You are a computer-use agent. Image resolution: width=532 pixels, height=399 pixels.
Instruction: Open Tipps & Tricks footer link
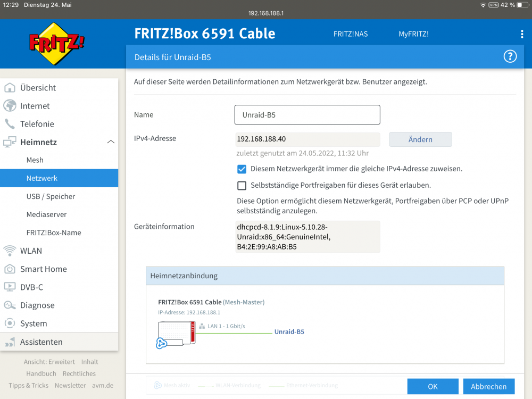[x=29, y=385]
